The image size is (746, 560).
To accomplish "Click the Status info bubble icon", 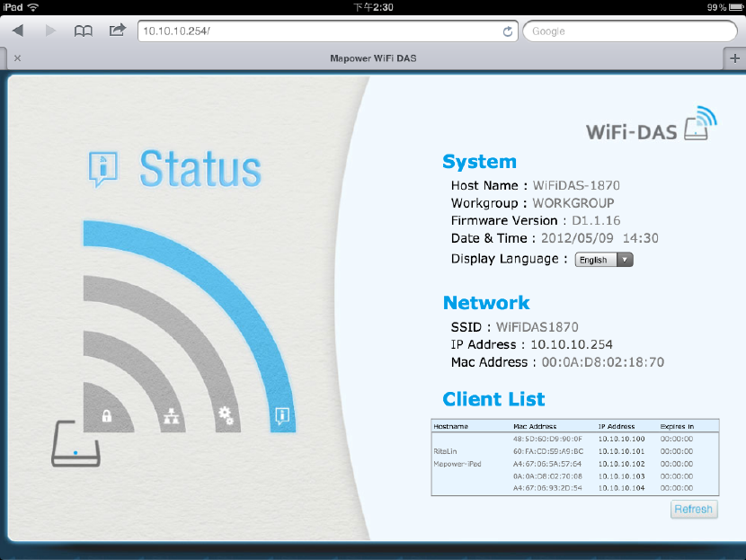I will coord(102,169).
